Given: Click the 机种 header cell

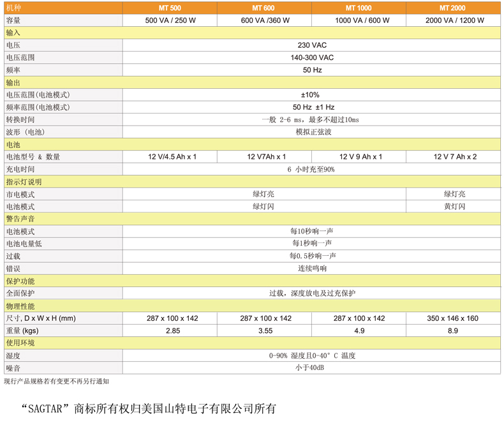Looking at the screenshot, I should pos(13,8).
